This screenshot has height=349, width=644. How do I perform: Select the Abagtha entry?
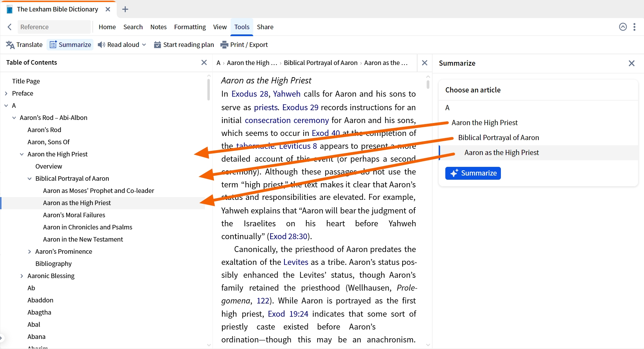coord(39,312)
